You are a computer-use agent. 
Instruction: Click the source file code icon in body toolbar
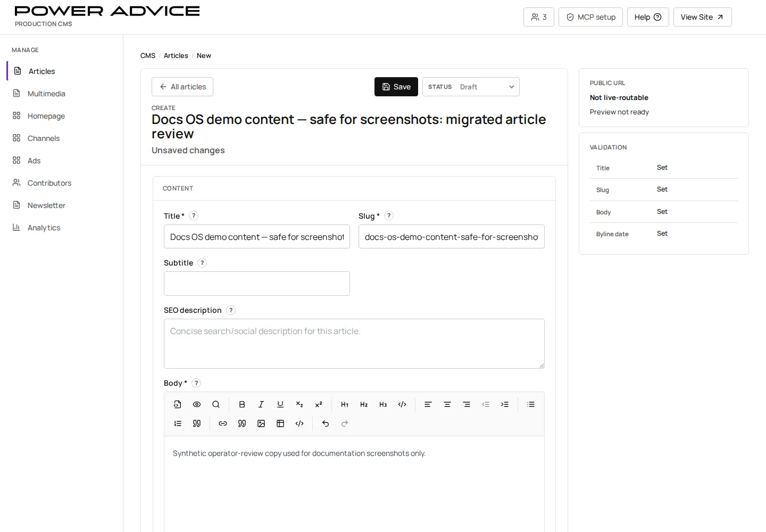tap(178, 404)
